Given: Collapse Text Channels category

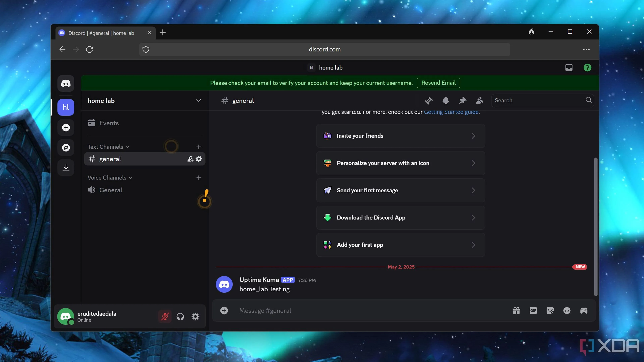Looking at the screenshot, I should coord(108,147).
